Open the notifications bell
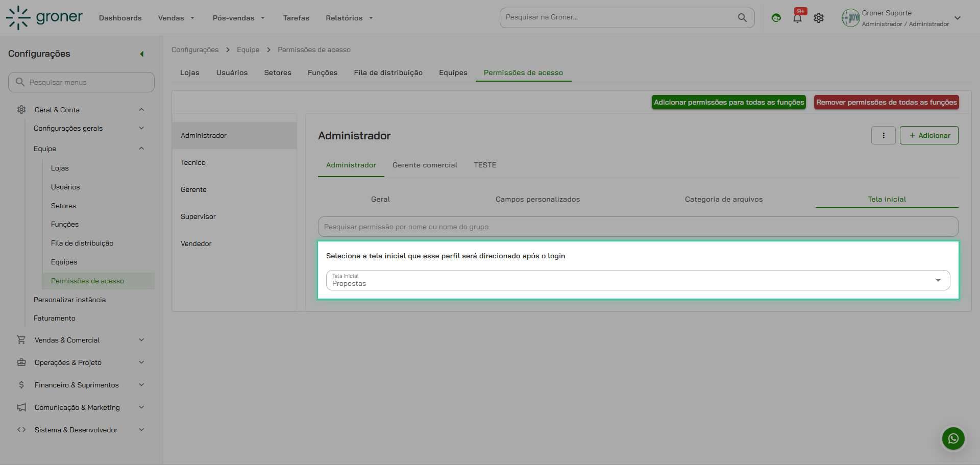Image resolution: width=980 pixels, height=465 pixels. click(x=797, y=17)
